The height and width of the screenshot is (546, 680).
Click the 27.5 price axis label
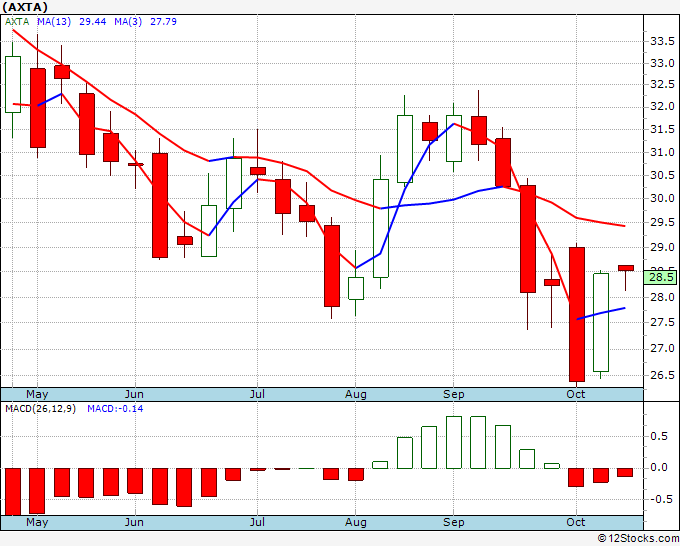pyautogui.click(x=662, y=323)
